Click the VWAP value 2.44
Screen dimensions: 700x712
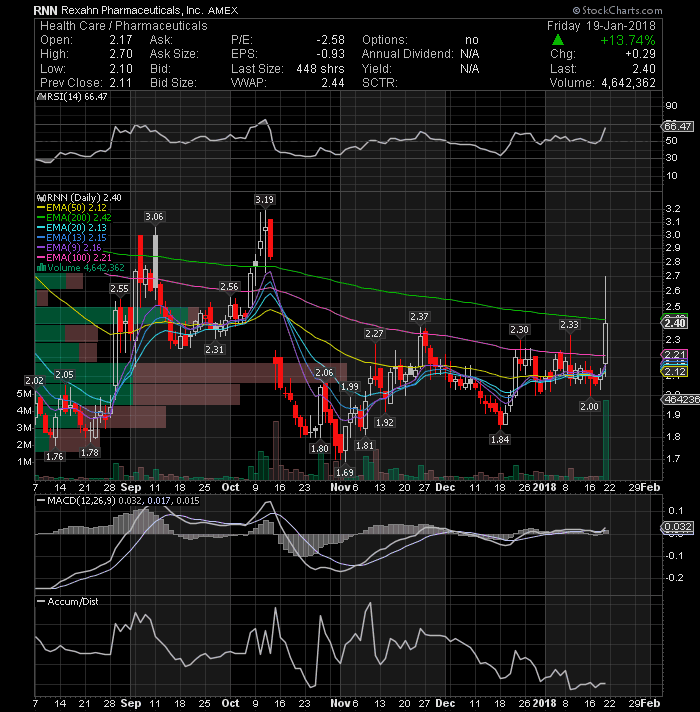coord(333,83)
